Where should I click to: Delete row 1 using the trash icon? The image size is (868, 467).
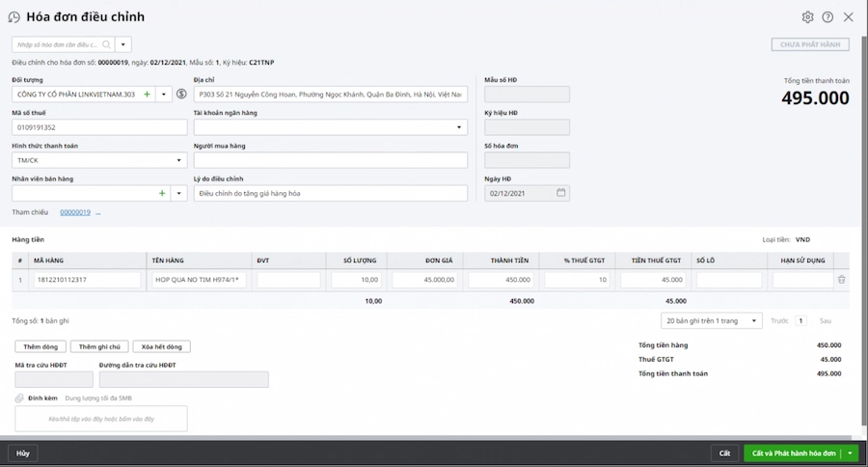coord(841,280)
